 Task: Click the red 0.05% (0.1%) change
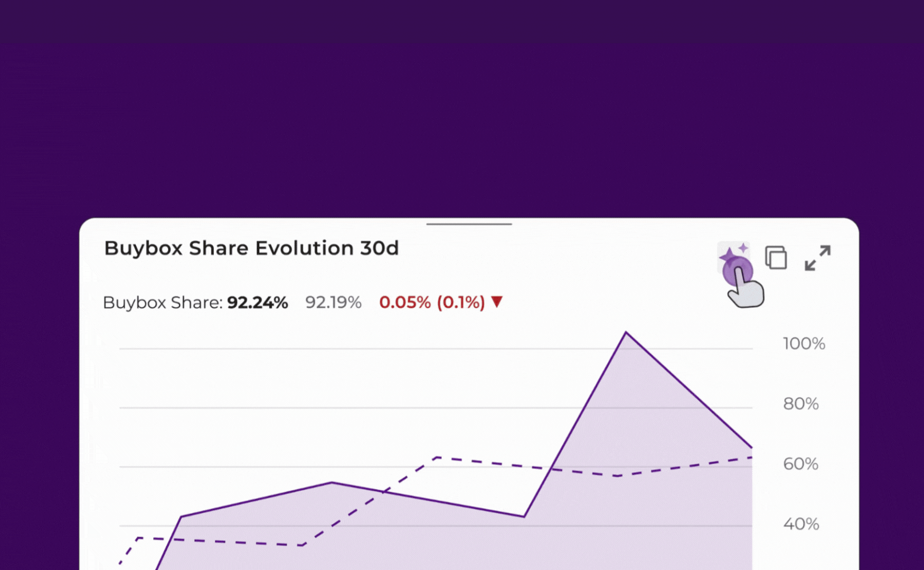432,302
